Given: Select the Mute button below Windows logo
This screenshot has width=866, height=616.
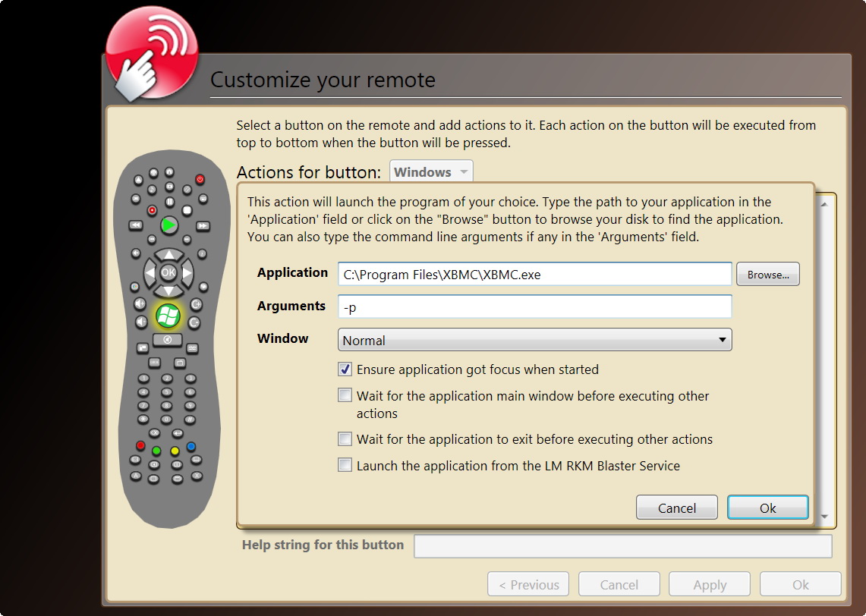Looking at the screenshot, I should coord(167,340).
